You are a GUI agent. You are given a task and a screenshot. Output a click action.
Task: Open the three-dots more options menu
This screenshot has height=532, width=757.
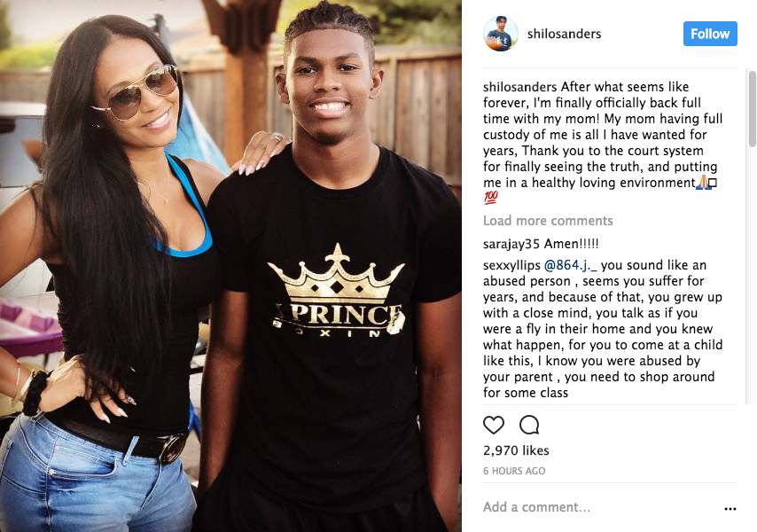(x=730, y=508)
